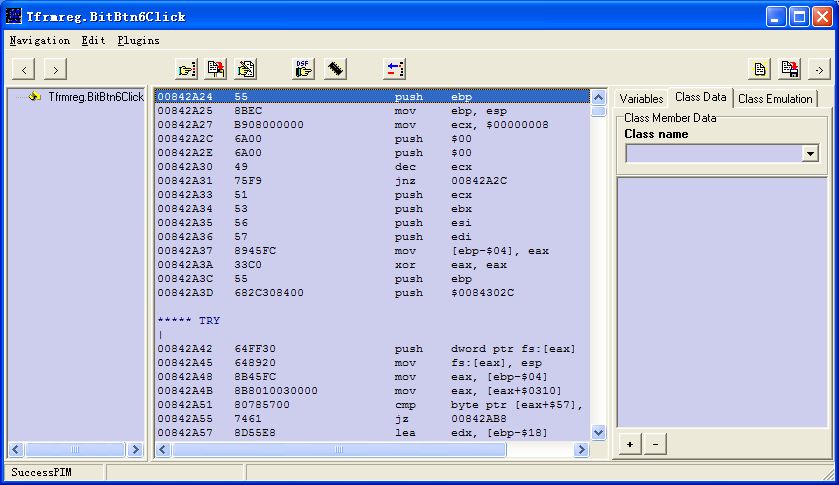Viewport: 839px width, 485px height.
Task: Select line 00842A33 push ecx
Action: click(372, 195)
